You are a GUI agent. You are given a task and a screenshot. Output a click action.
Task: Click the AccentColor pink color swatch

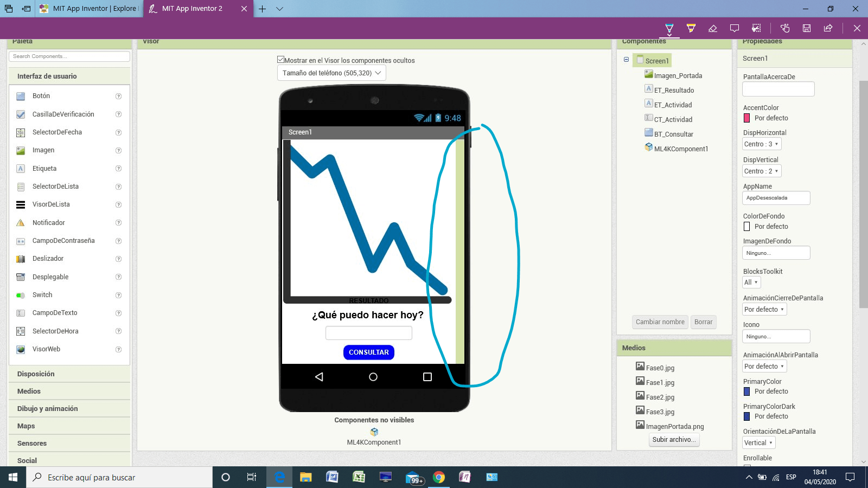click(746, 118)
